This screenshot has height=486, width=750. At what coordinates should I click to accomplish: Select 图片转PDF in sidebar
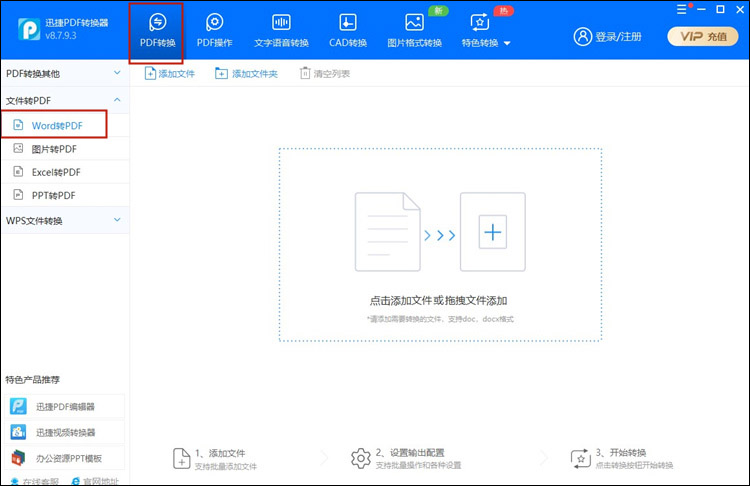[66, 149]
